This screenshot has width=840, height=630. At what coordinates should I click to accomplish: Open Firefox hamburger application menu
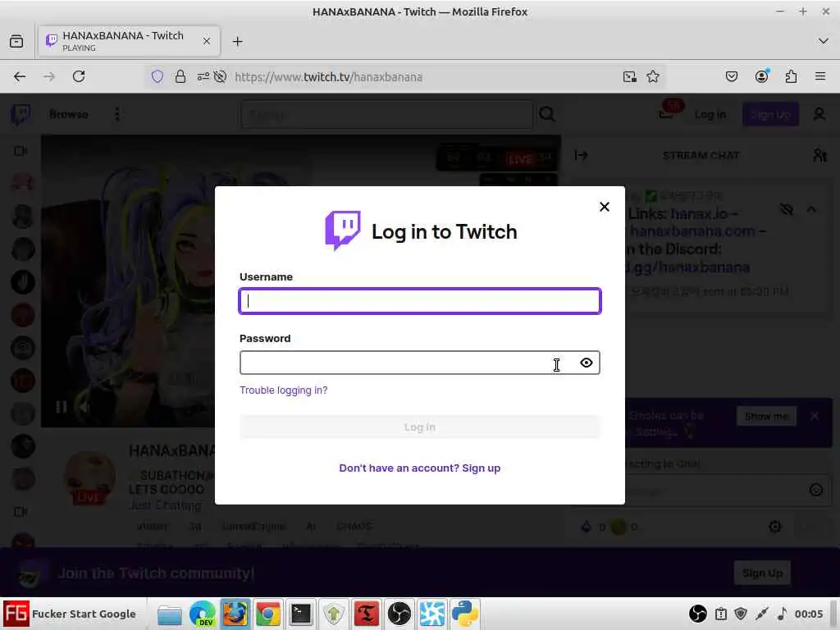tap(820, 76)
